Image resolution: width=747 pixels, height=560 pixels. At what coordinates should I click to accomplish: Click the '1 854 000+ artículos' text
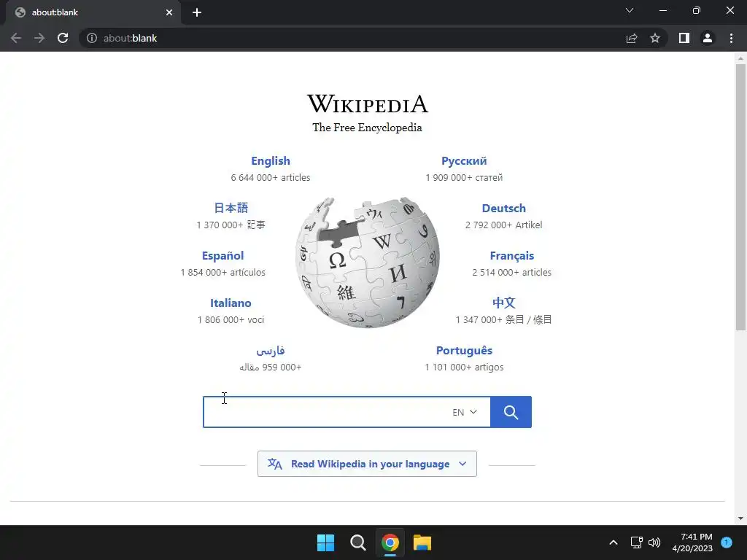click(x=223, y=273)
